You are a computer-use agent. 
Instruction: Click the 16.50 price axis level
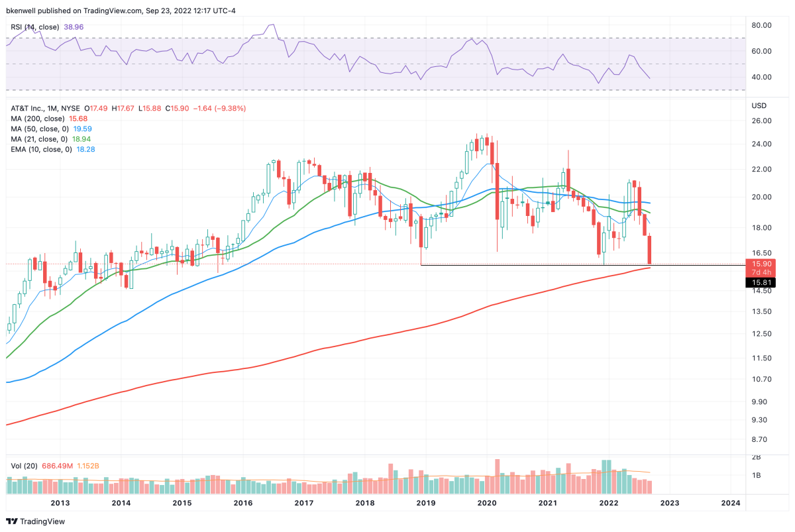(x=761, y=253)
